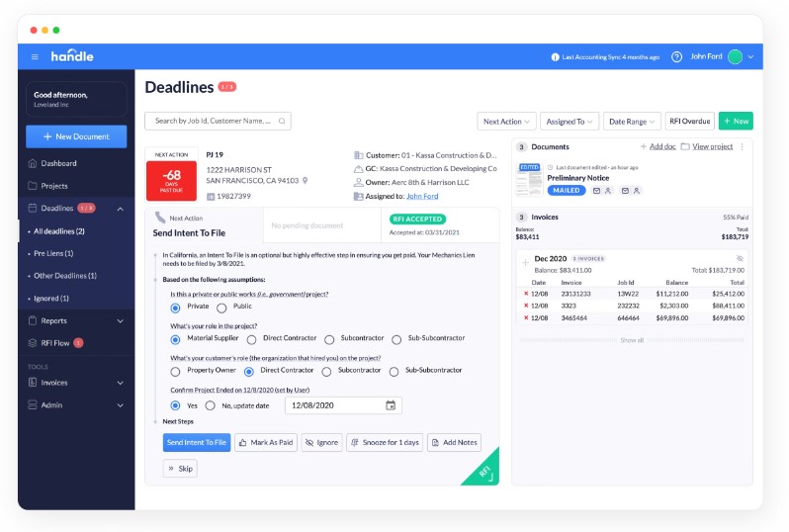
Task: Click the green New button
Action: click(x=736, y=122)
